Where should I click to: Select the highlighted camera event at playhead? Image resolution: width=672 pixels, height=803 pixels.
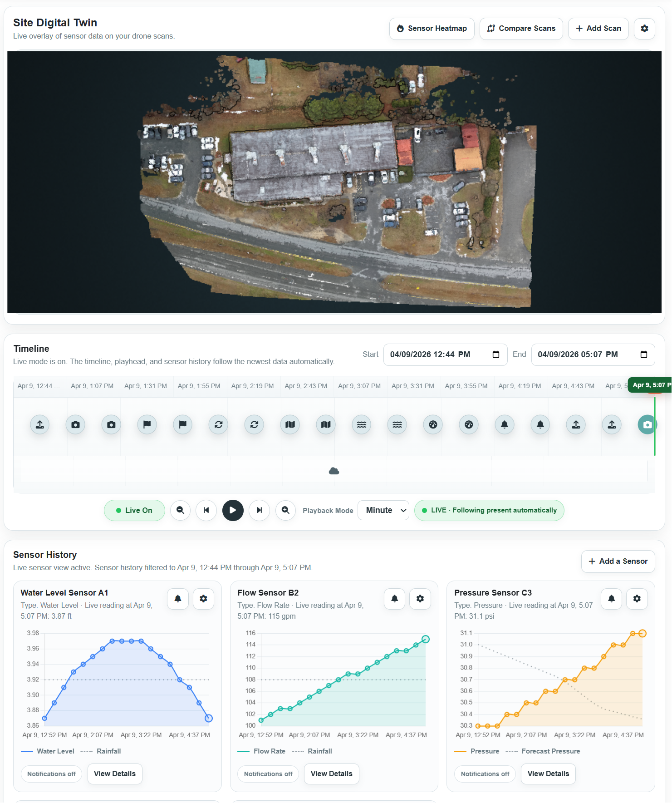(x=647, y=425)
